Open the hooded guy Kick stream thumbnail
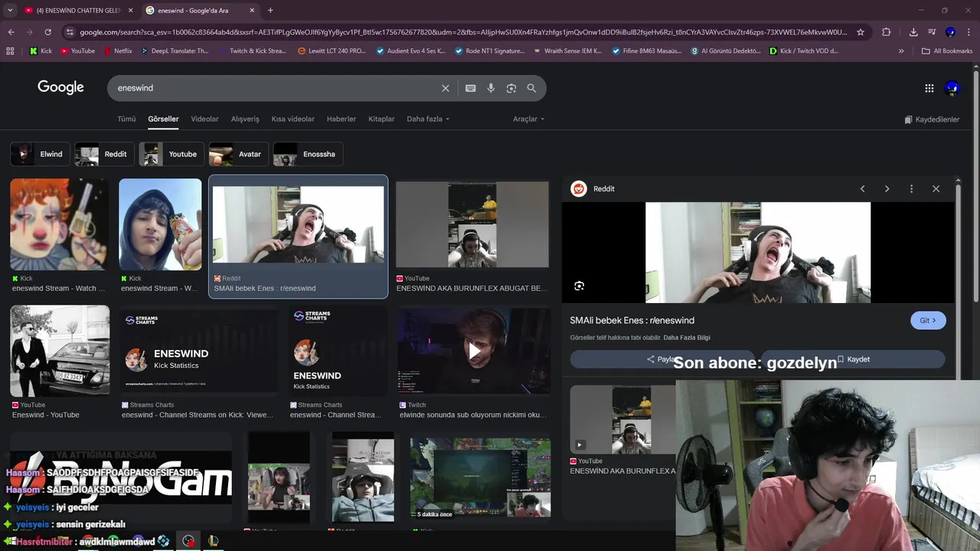 (x=160, y=224)
